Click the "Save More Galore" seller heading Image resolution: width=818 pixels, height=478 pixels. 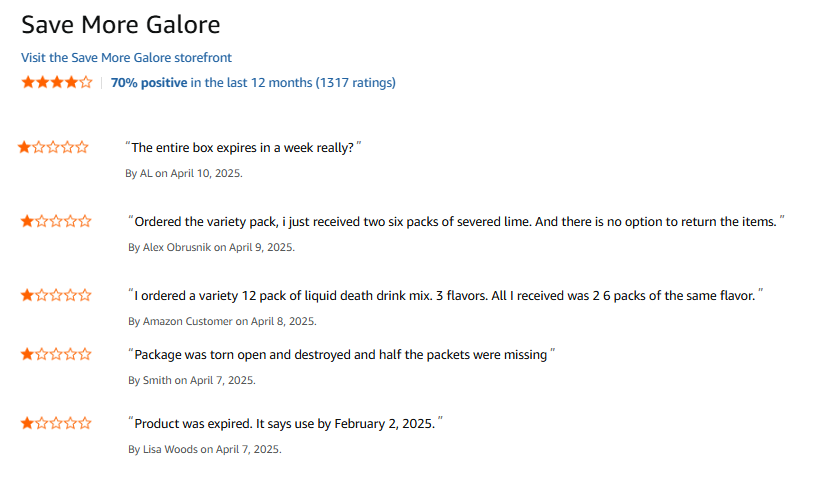(121, 25)
